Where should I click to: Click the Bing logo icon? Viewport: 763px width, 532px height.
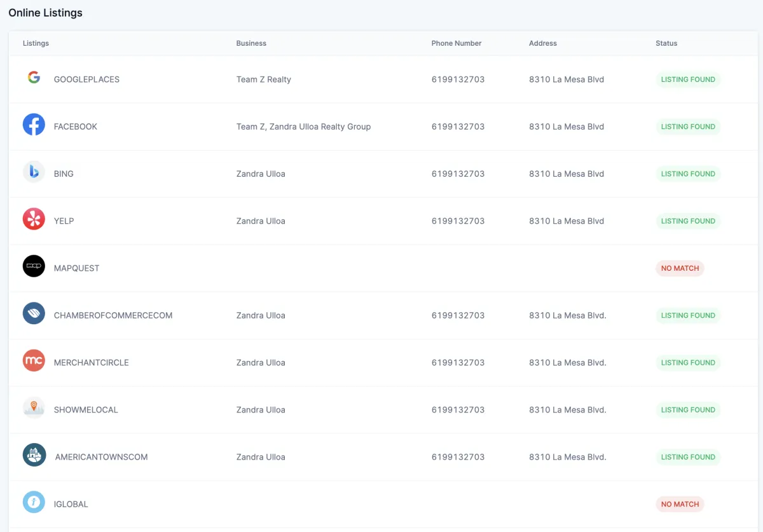34,172
